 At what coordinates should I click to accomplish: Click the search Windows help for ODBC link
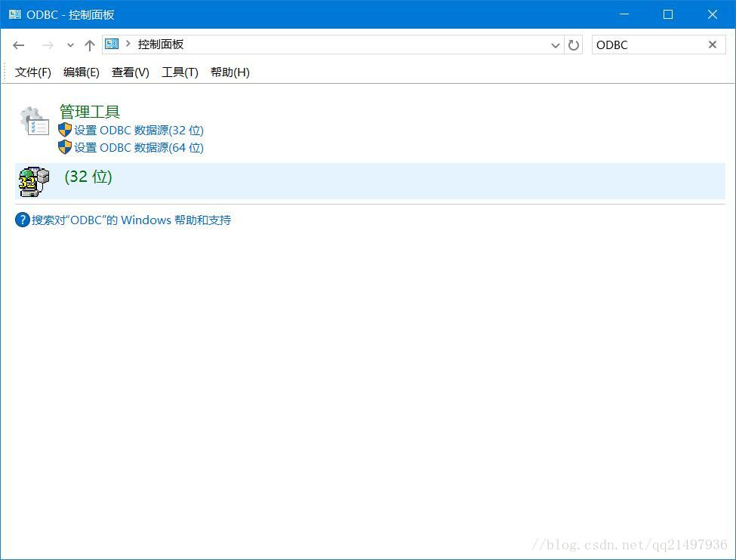coord(132,220)
